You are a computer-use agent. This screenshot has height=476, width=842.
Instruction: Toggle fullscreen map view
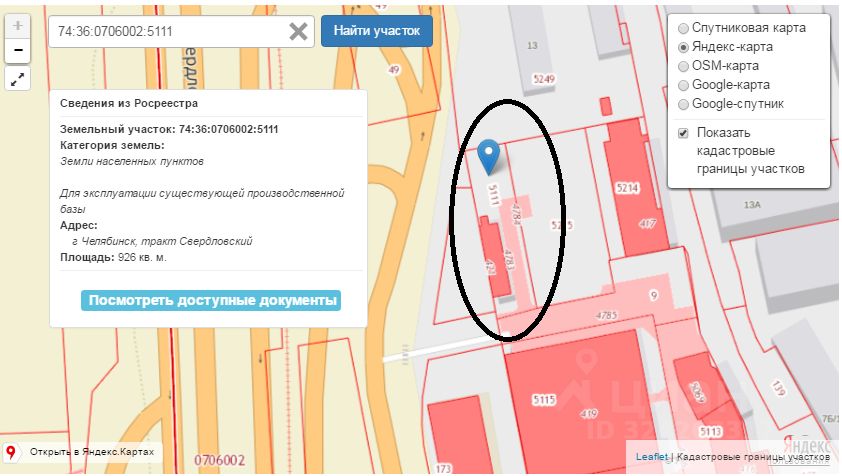click(x=17, y=79)
